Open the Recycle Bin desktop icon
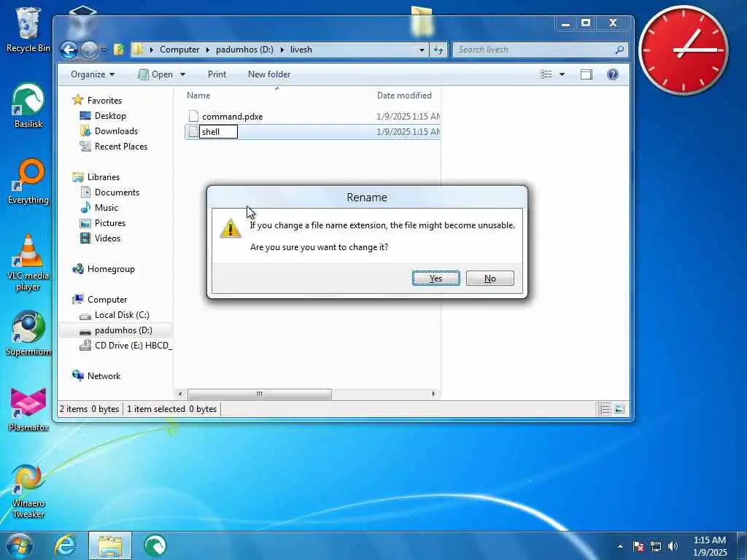The height and width of the screenshot is (560, 747). 28,29
